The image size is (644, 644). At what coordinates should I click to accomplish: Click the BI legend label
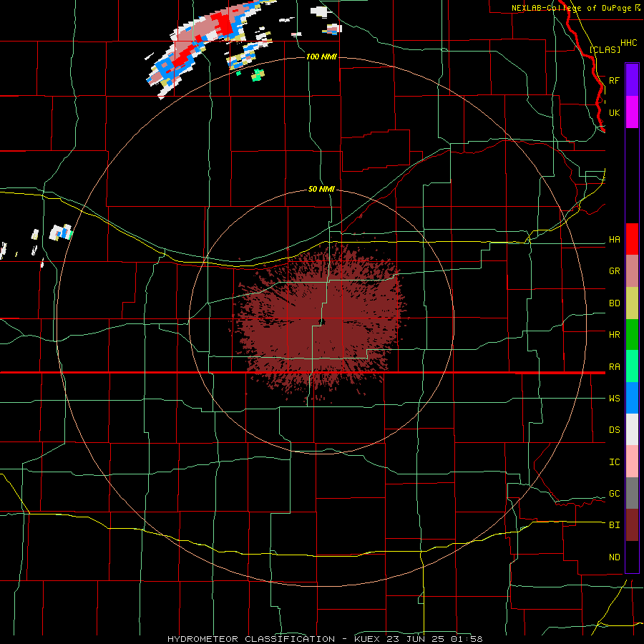tap(615, 525)
